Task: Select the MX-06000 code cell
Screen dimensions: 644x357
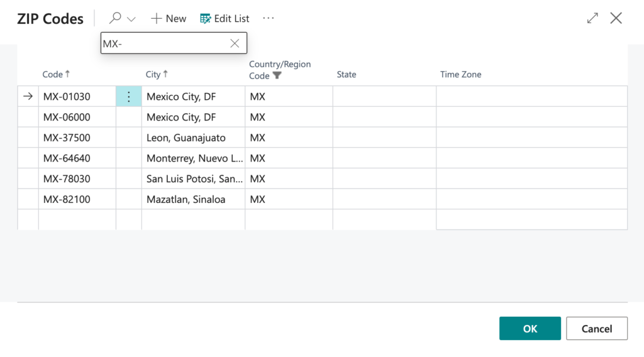Action: coord(77,117)
